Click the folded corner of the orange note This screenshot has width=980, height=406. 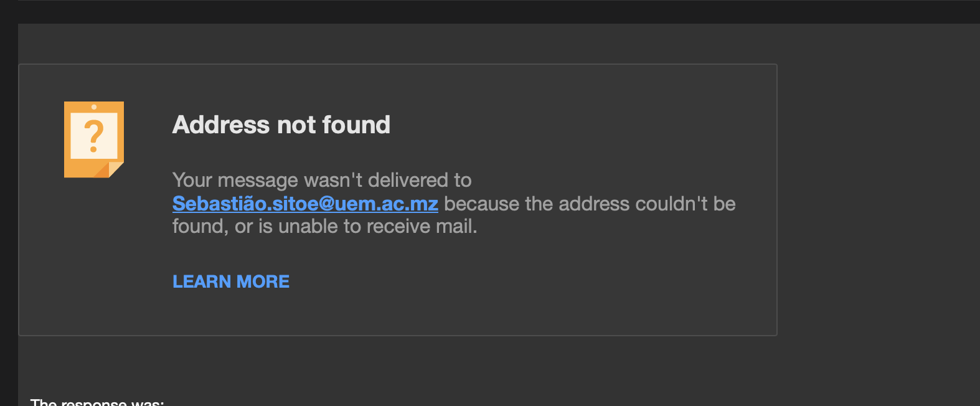113,169
